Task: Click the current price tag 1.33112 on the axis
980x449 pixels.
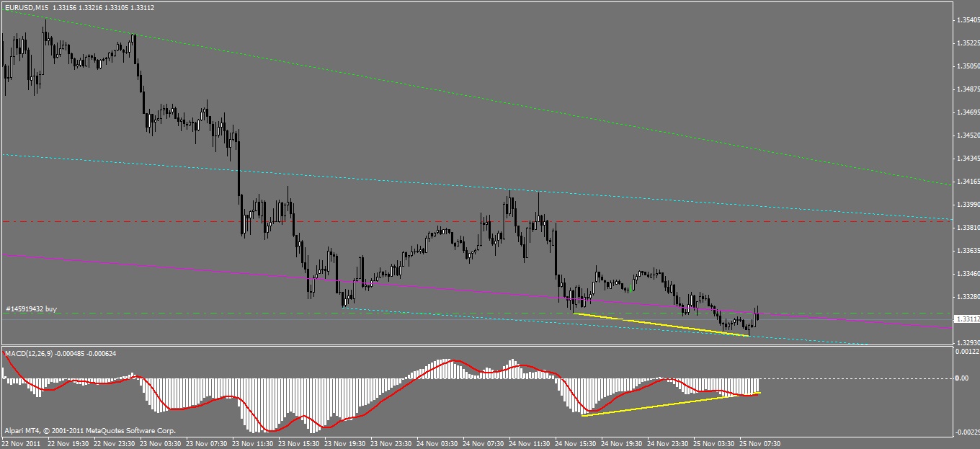Action: click(x=966, y=319)
